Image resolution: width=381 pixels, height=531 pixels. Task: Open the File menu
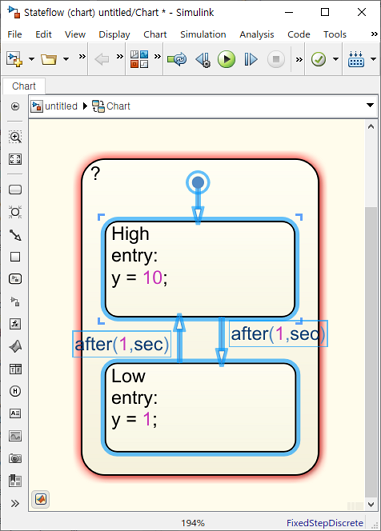pyautogui.click(x=15, y=34)
